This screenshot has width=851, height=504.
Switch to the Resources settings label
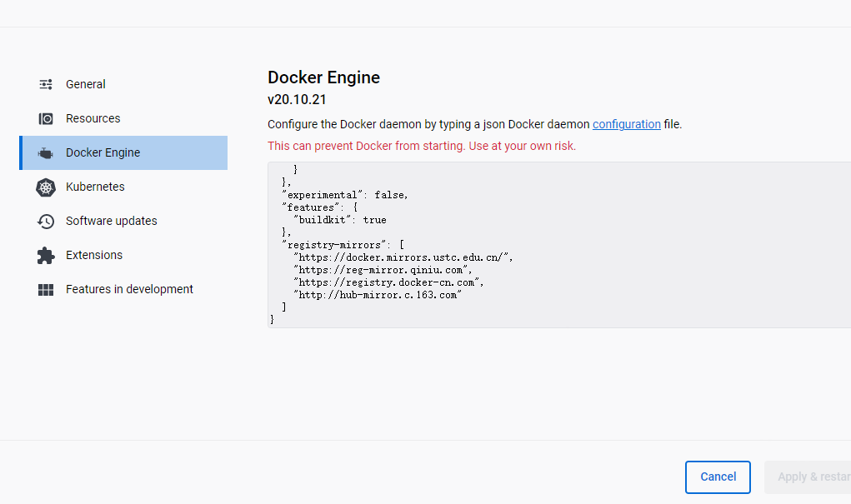[93, 118]
